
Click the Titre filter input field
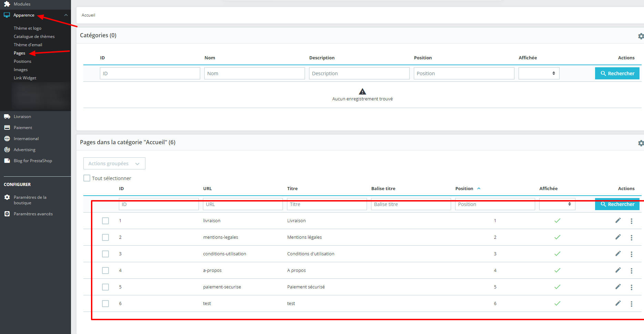point(327,204)
